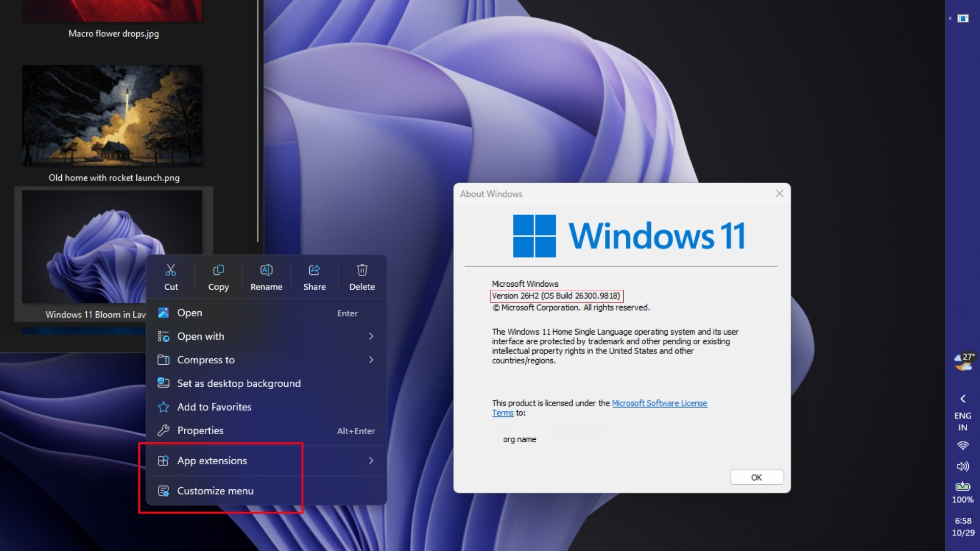Click the file list vertical scrollbar
980x551 pixels.
click(x=258, y=120)
